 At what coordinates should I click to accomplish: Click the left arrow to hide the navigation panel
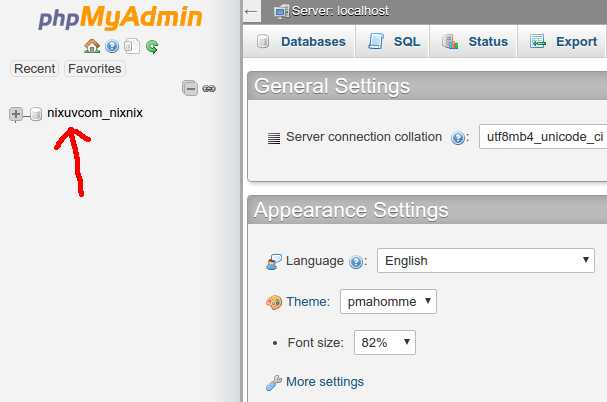[251, 11]
